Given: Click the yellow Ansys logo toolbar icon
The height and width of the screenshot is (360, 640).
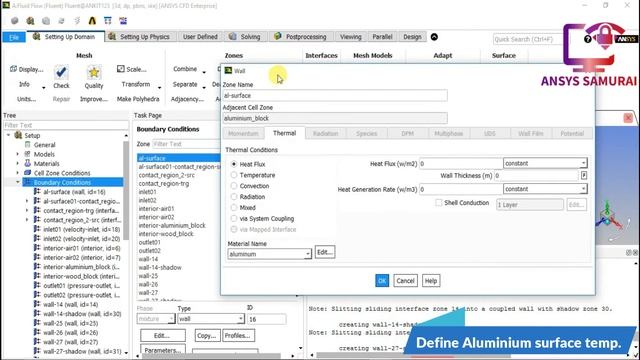Looking at the screenshot, I should pos(92,20).
